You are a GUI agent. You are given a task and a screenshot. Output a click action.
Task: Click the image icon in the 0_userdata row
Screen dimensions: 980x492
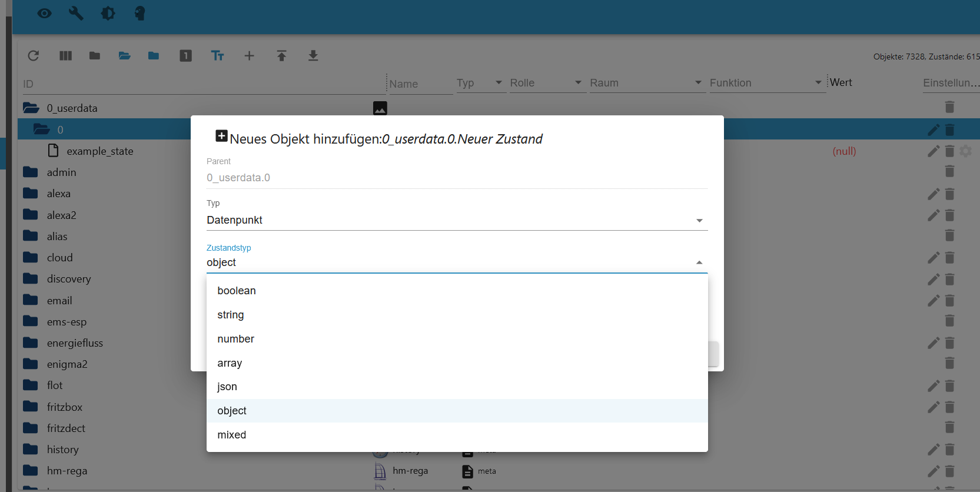[380, 108]
